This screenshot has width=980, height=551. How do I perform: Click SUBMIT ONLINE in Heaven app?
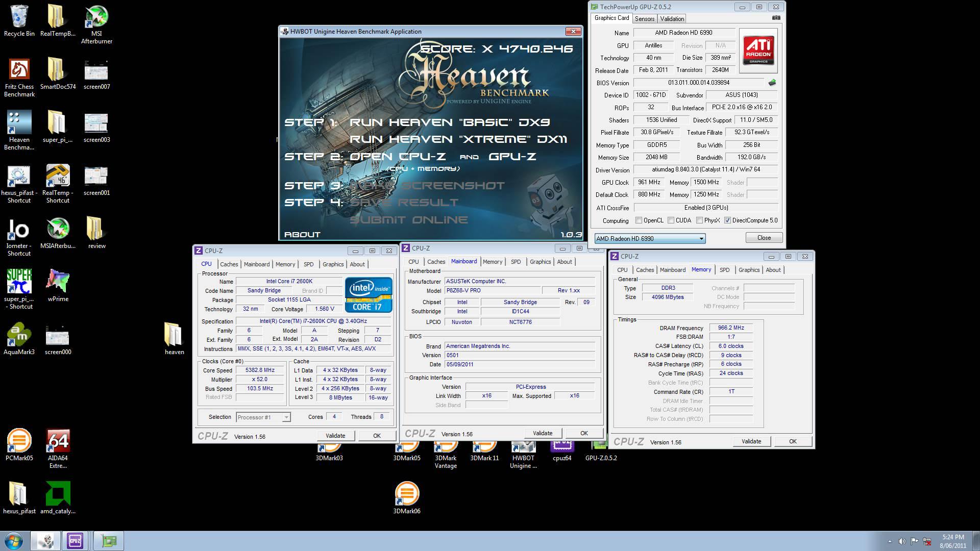(408, 220)
